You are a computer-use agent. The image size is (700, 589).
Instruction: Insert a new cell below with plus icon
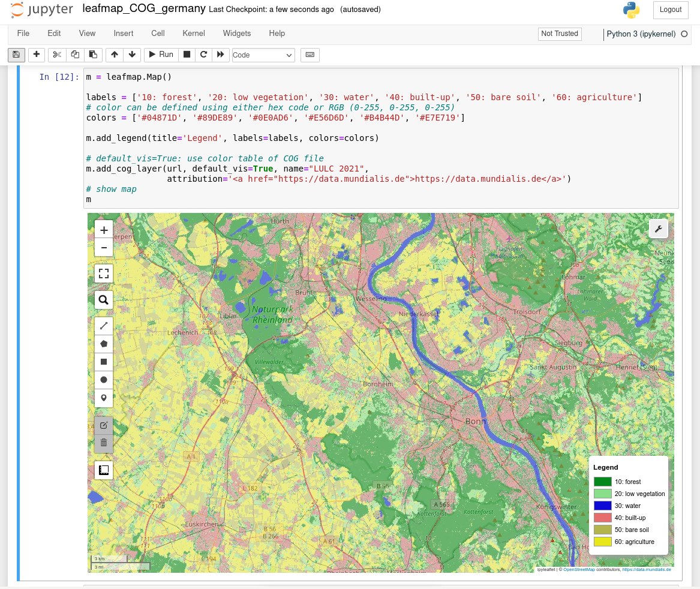pos(37,55)
